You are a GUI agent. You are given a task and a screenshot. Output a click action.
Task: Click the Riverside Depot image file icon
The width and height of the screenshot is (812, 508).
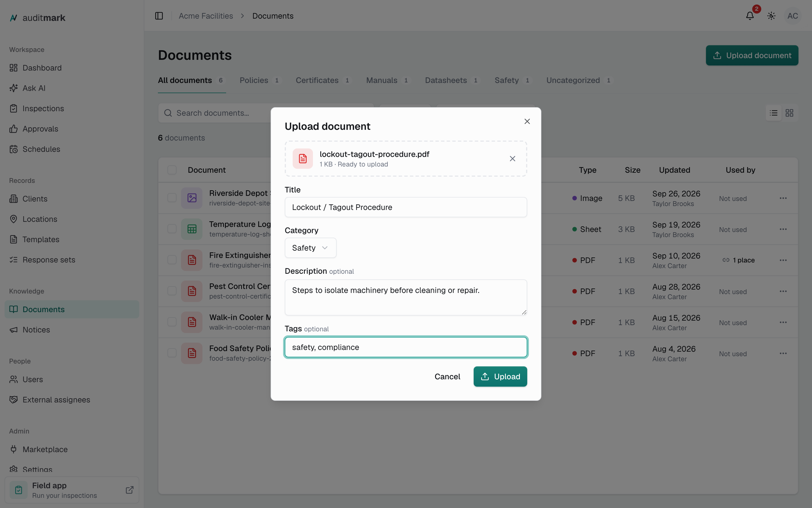coord(192,198)
